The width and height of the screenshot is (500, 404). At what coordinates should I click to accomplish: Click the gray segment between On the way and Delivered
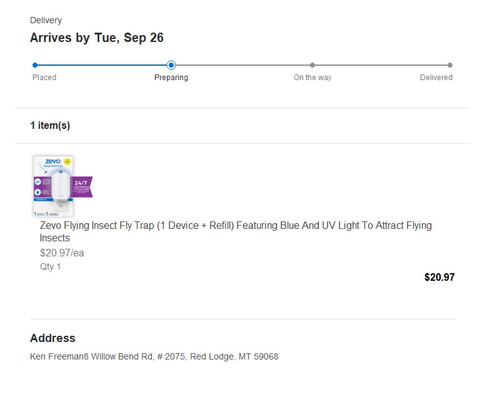pyautogui.click(x=381, y=65)
